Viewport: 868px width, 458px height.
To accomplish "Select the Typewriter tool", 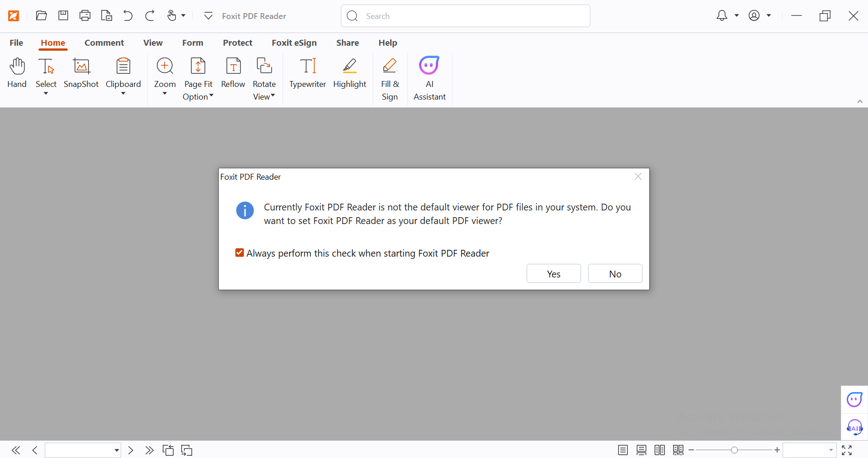I will tap(308, 73).
